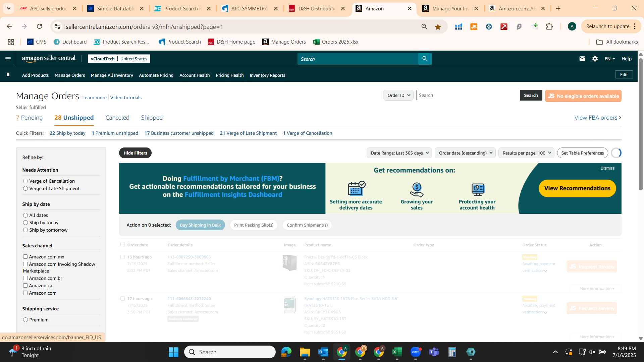Check the Amazon.ca sales channel

[x=25, y=286]
